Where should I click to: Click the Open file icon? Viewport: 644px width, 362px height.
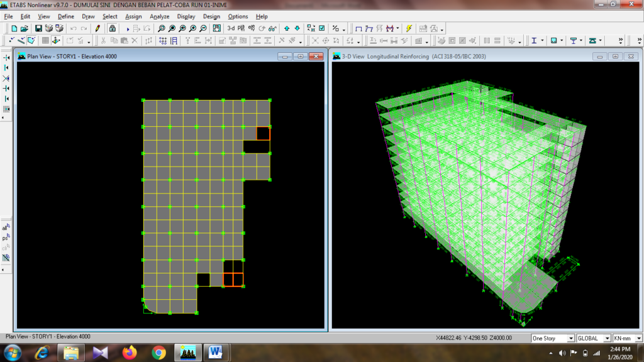click(x=24, y=28)
